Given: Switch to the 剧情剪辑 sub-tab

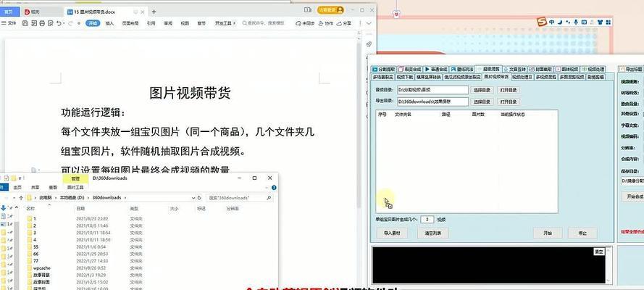Looking at the screenshot, I should click(x=595, y=77).
